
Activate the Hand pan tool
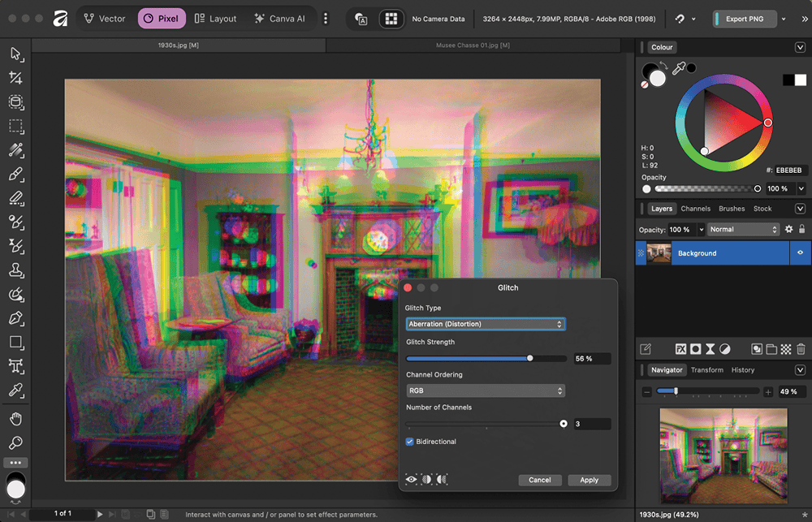(x=15, y=419)
